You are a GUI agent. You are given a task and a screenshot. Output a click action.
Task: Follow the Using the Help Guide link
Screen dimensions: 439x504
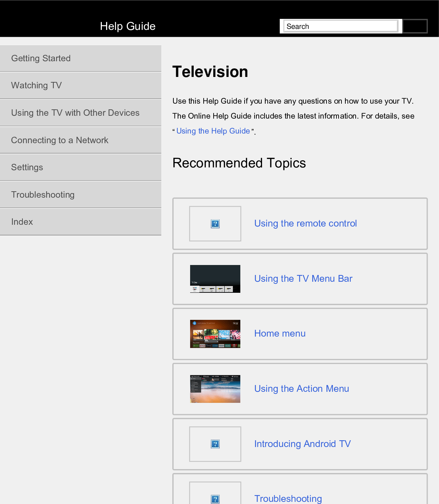(x=213, y=131)
